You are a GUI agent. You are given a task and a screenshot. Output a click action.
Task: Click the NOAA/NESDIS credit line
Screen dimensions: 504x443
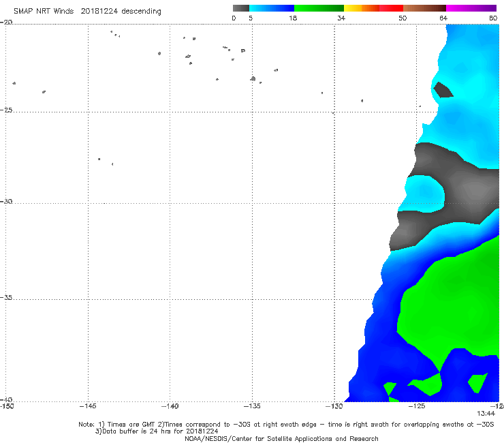281,438
